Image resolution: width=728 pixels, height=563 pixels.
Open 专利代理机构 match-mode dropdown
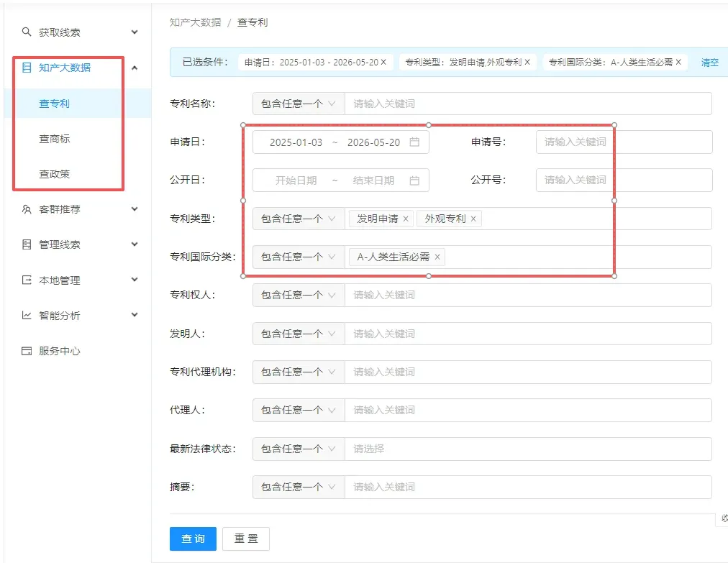(x=299, y=372)
